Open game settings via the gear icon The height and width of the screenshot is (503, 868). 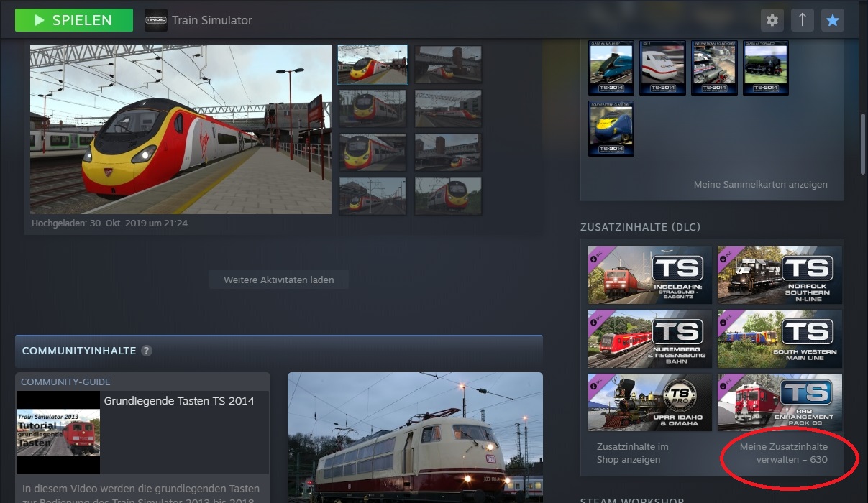[x=772, y=20]
